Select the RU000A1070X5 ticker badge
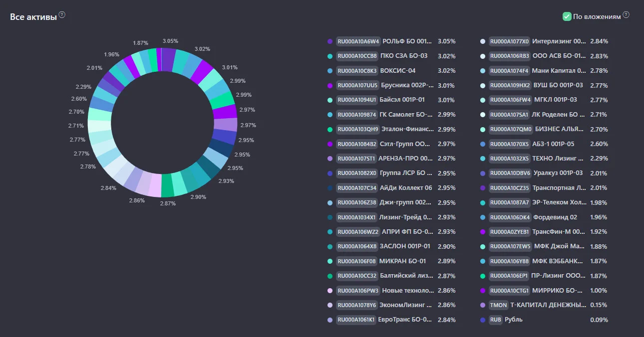 tap(509, 144)
